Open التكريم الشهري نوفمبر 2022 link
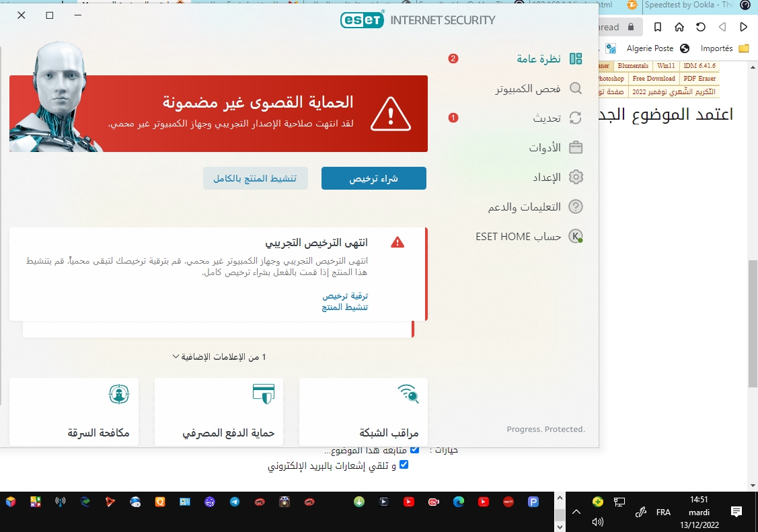Image resolution: width=758 pixels, height=532 pixels. [x=673, y=91]
